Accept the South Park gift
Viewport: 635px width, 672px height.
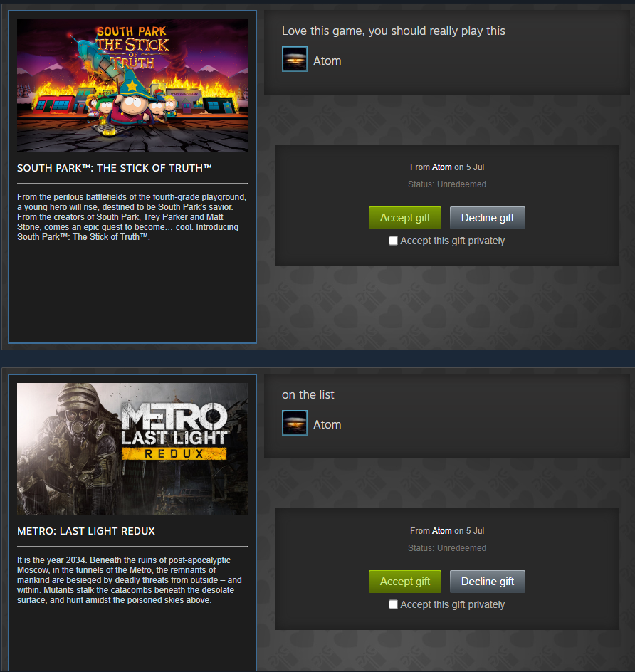pyautogui.click(x=405, y=218)
